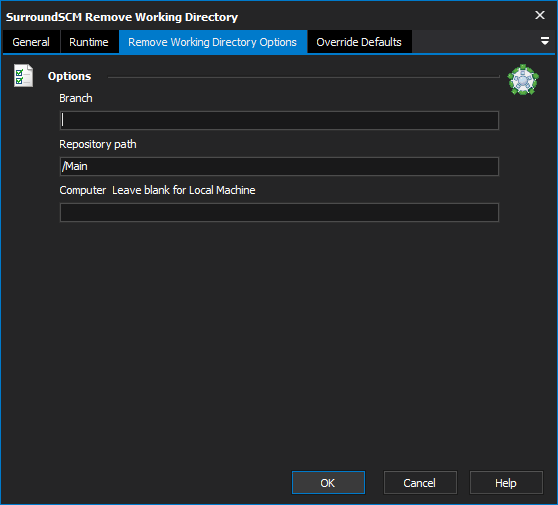Click the Options checklist document icon

pyautogui.click(x=23, y=76)
